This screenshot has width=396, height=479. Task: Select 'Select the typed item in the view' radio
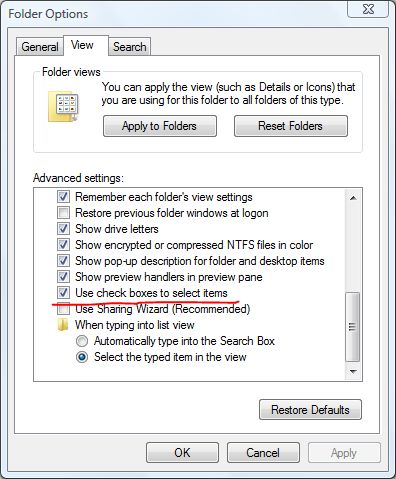pos(82,357)
